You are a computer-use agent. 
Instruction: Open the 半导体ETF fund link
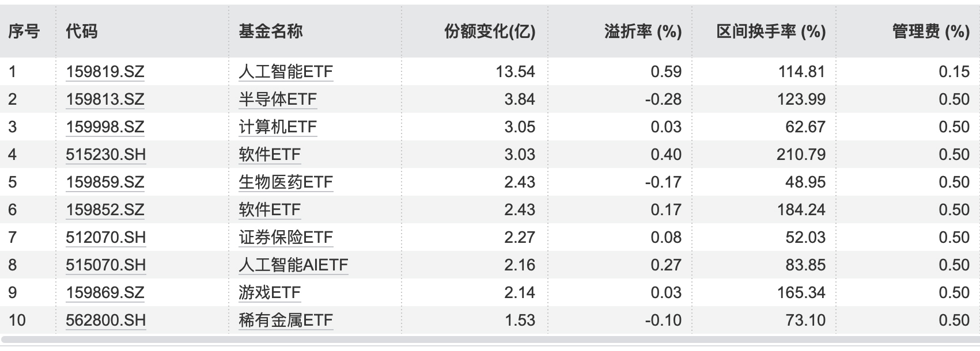click(278, 99)
